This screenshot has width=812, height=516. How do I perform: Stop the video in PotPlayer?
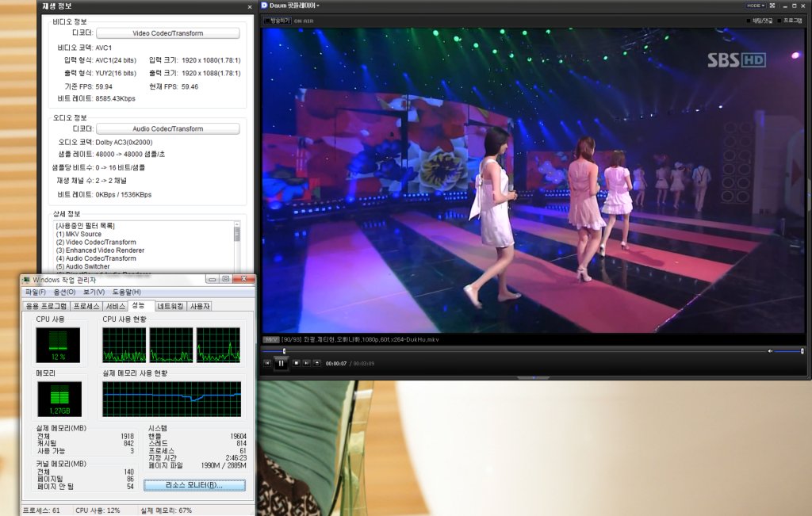(297, 363)
